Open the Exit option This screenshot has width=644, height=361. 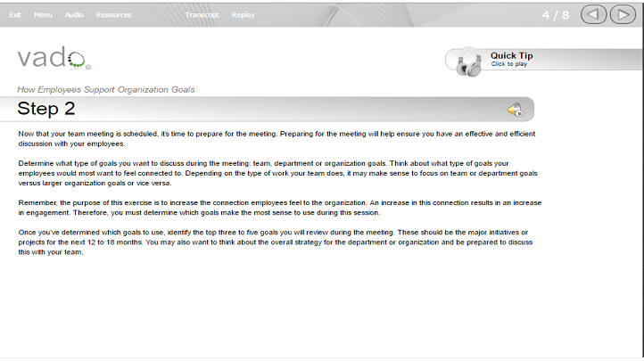15,15
